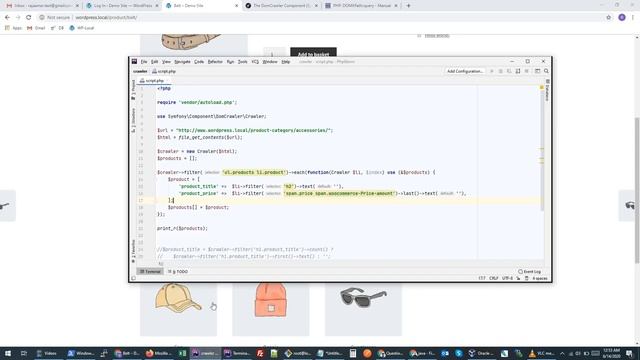Open the Tools menu in PhpStorm

242,62
